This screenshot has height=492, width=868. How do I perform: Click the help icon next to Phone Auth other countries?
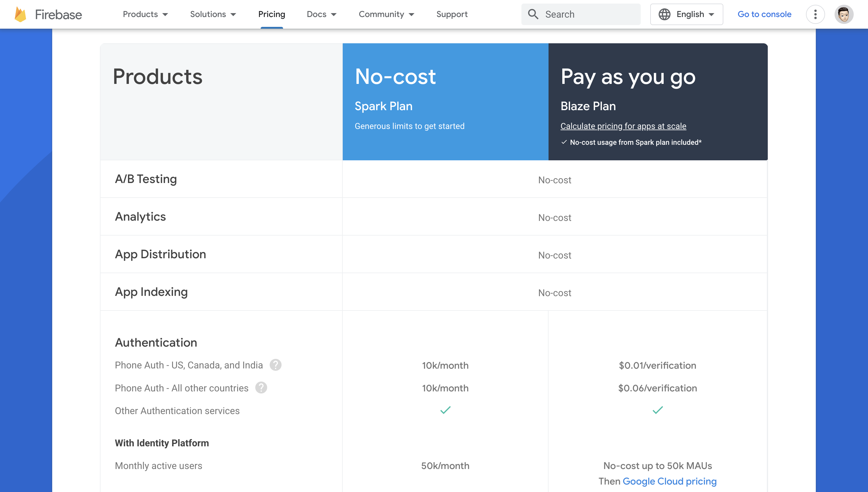[x=260, y=388]
